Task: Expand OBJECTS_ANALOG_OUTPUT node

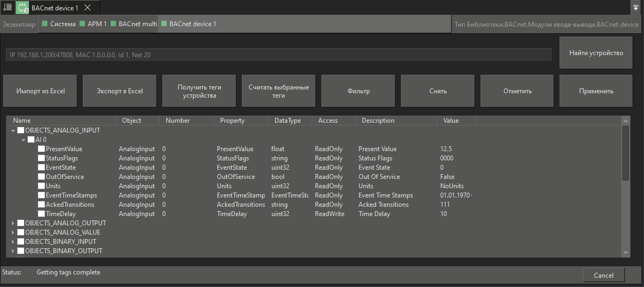Action: click(13, 223)
